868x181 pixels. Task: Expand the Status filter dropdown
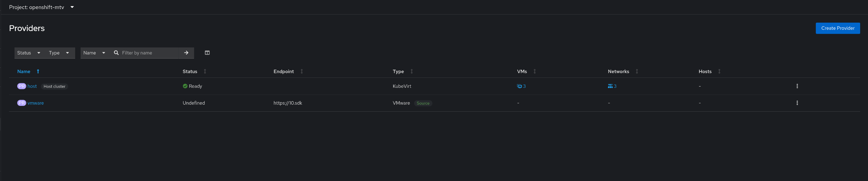[x=29, y=53]
